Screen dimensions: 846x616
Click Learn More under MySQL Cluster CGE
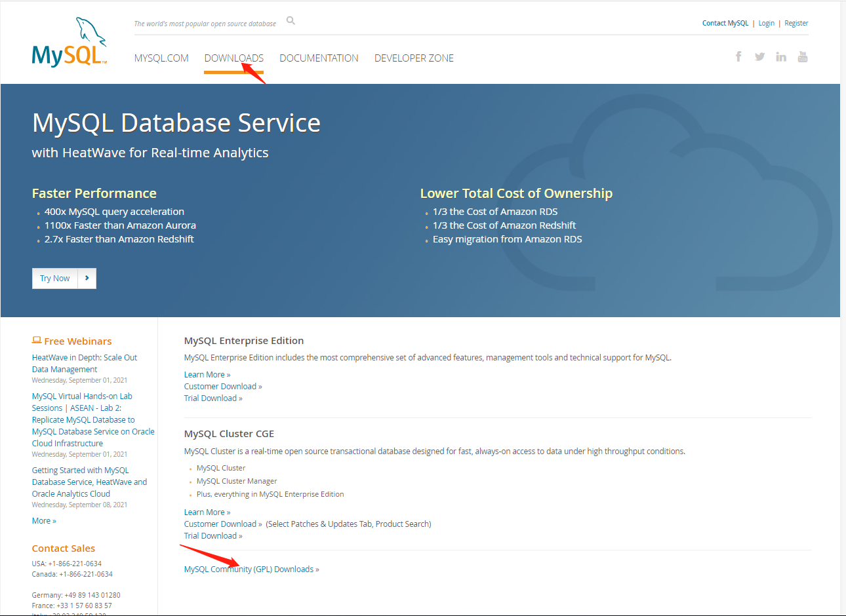[207, 512]
